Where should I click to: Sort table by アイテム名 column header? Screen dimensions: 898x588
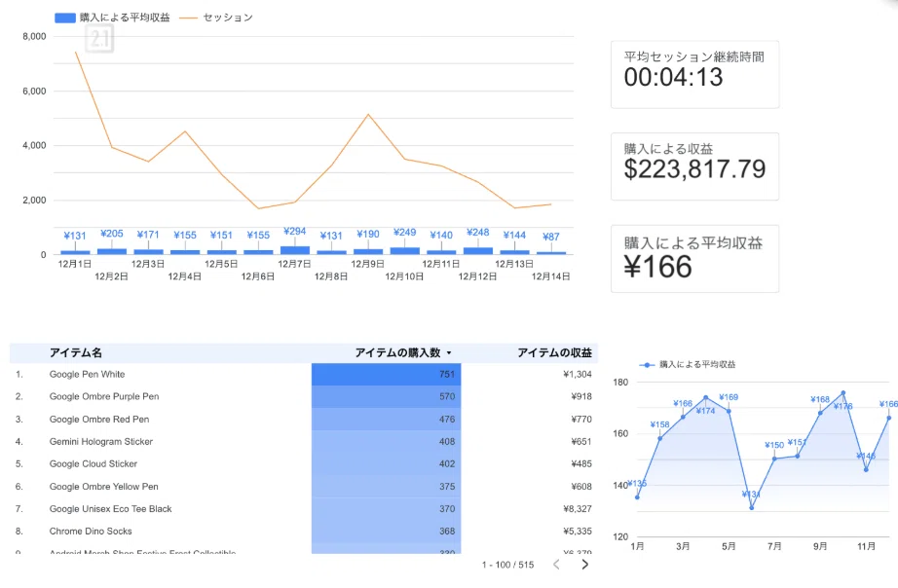[76, 352]
